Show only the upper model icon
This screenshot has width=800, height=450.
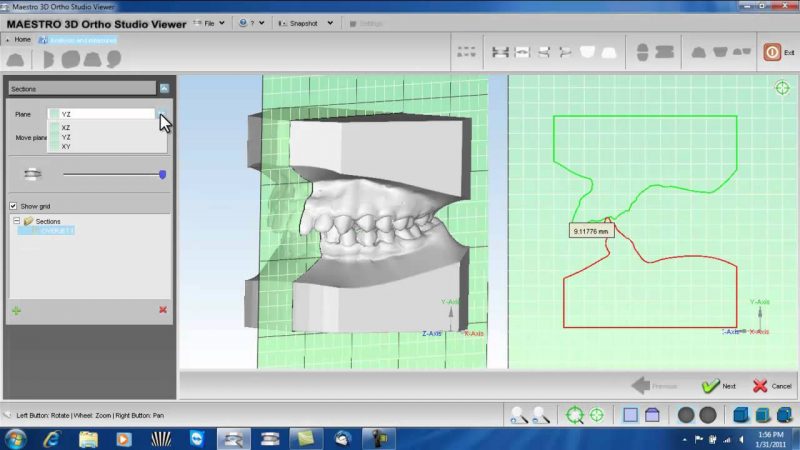[698, 52]
